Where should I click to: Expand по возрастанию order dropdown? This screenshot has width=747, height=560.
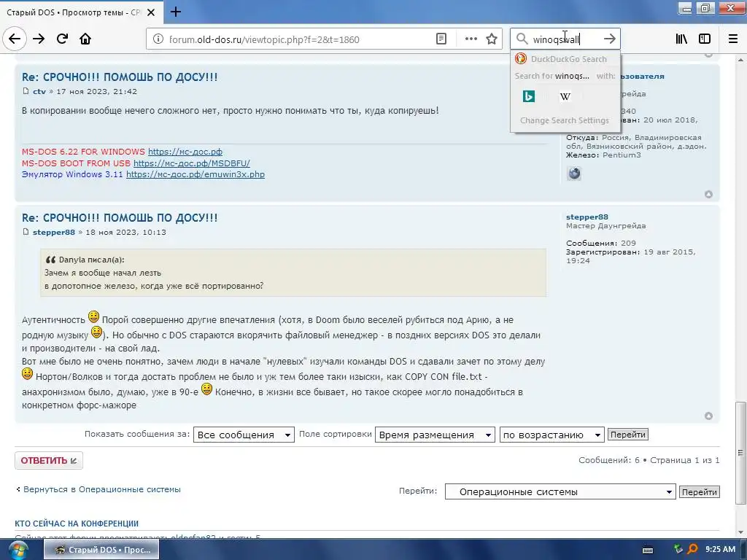[551, 435]
